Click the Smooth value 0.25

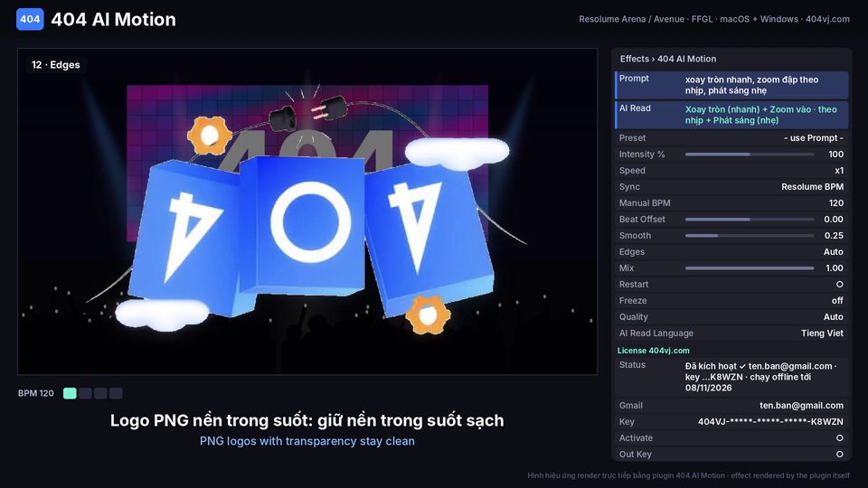[x=834, y=236]
